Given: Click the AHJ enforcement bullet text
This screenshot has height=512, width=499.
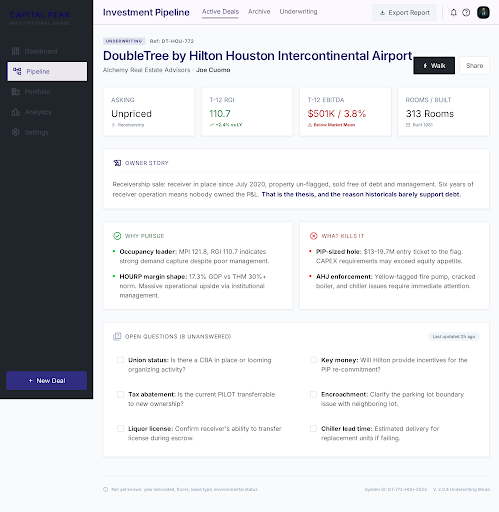Looking at the screenshot, I should tap(396, 281).
